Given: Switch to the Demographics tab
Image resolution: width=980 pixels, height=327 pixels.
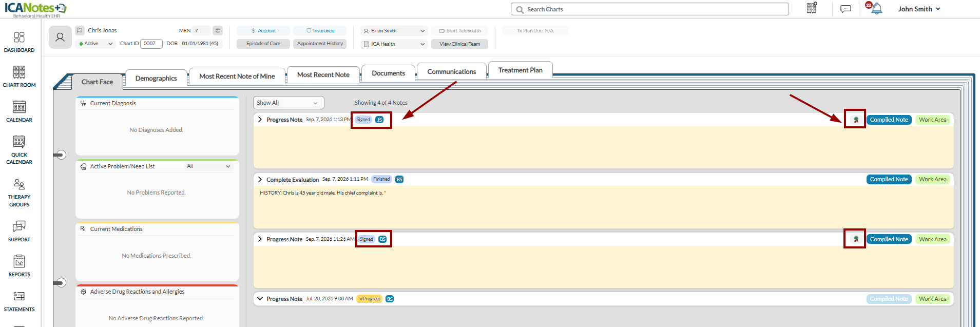Looking at the screenshot, I should tap(156, 78).
